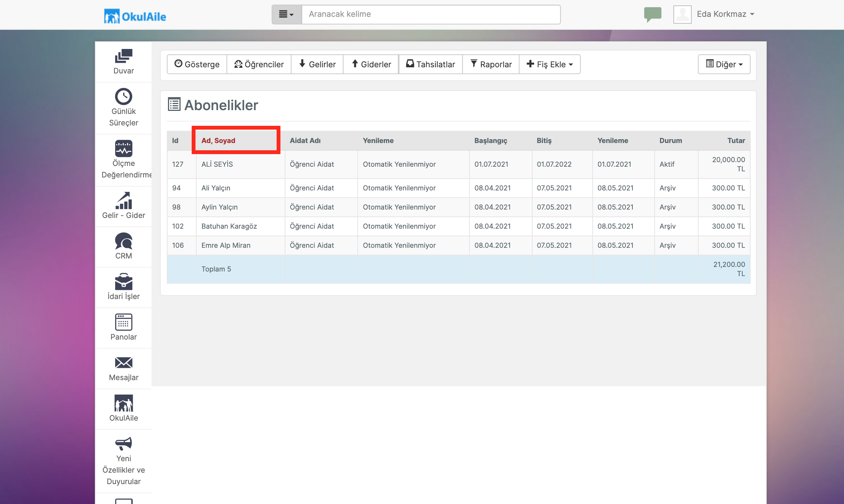Image resolution: width=844 pixels, height=504 pixels.
Task: Click the Batuhan Karagöz row name
Action: coord(229,226)
